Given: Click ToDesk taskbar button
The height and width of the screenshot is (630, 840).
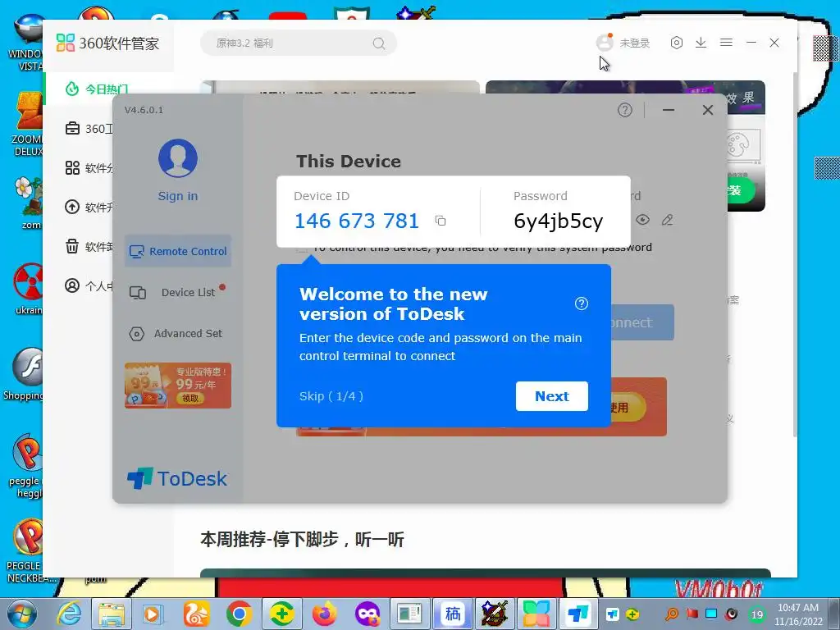Looking at the screenshot, I should pyautogui.click(x=578, y=614).
